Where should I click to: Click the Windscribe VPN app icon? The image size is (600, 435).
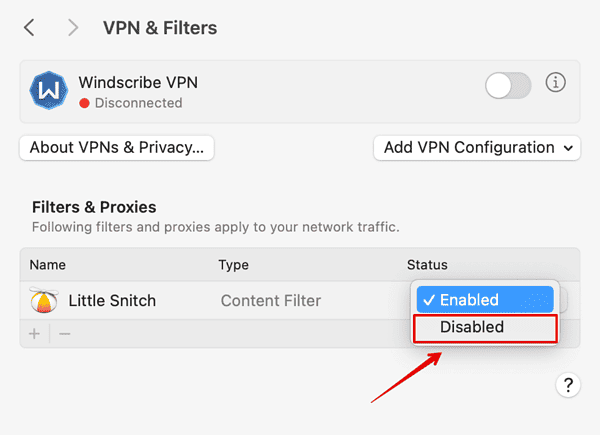point(48,91)
